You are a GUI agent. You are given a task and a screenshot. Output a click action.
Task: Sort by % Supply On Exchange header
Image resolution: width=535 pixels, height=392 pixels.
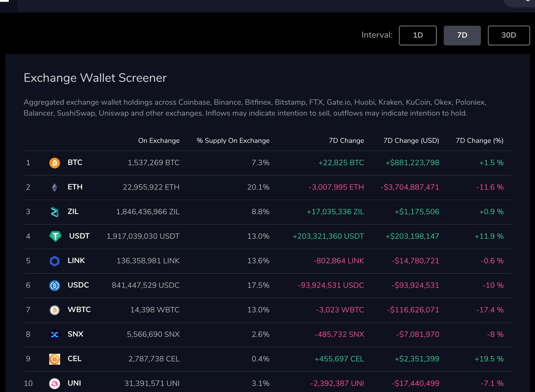(233, 141)
